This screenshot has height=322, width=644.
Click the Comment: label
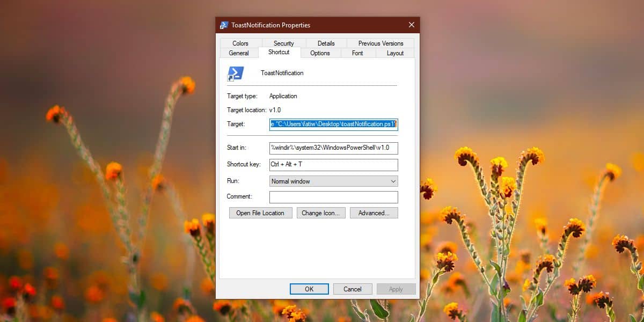tap(239, 196)
